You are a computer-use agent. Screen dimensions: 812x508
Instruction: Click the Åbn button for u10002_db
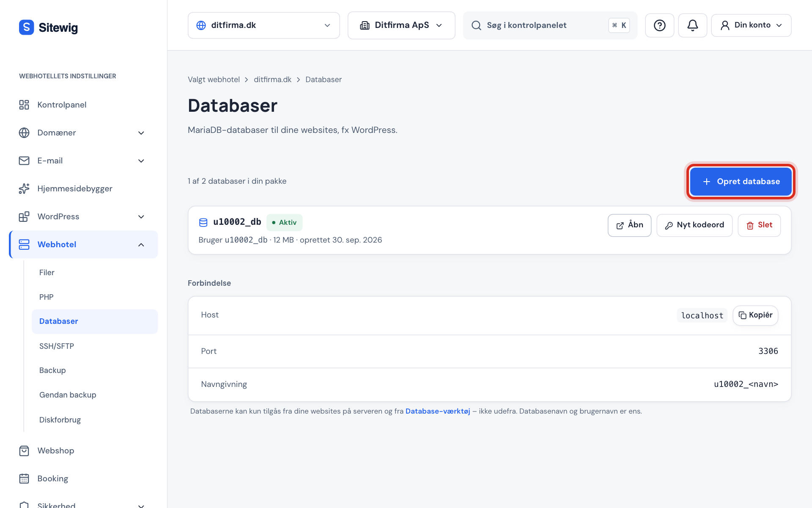click(629, 225)
